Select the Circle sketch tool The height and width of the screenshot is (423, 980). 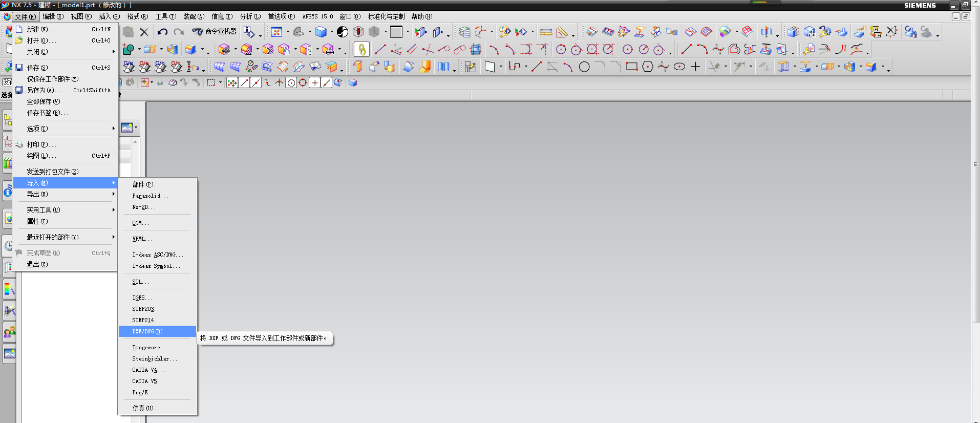(584, 67)
